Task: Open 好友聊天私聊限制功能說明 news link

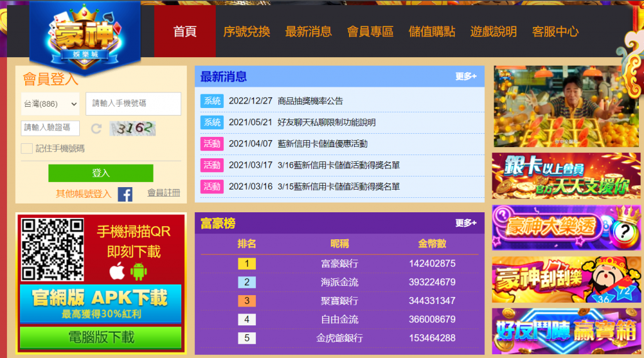Action: (326, 122)
